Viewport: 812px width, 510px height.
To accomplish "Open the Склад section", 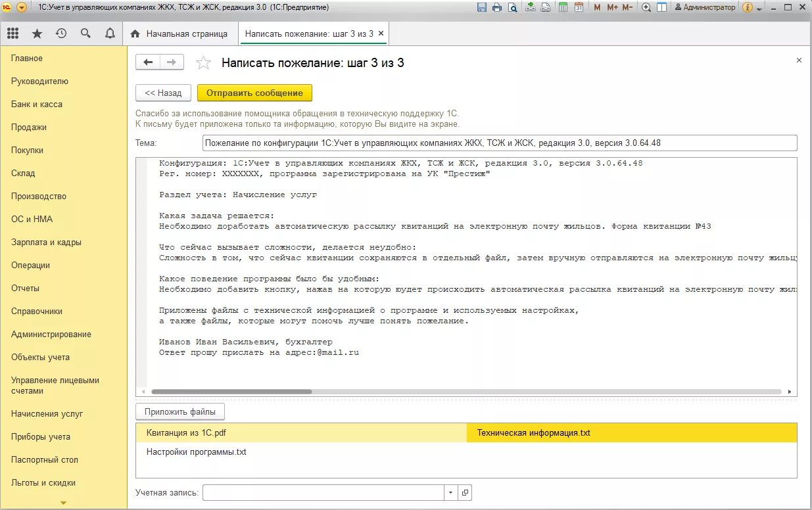I will [x=23, y=174].
